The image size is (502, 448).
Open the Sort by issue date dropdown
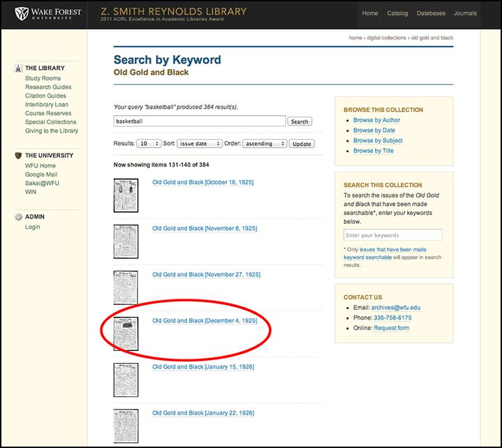pos(199,144)
